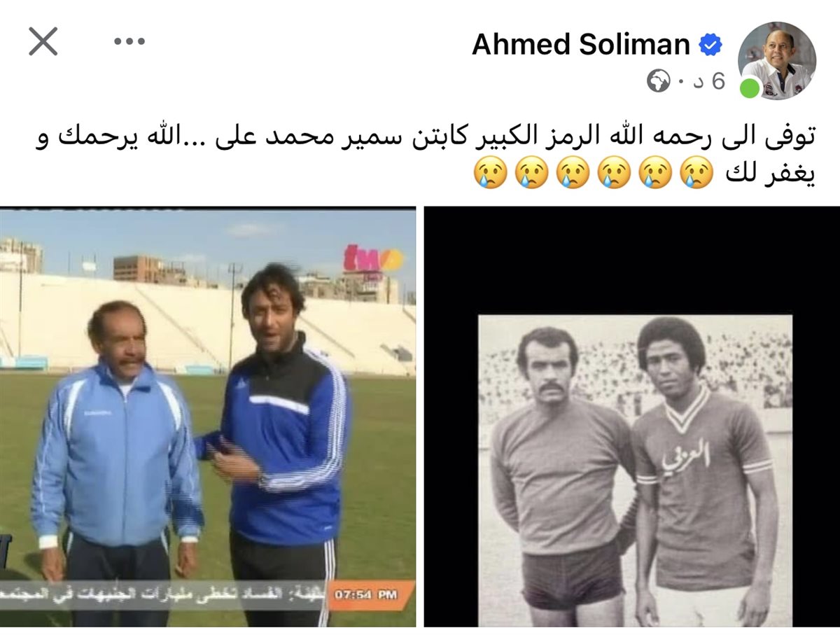Viewport: 840px width, 635px height.
Task: Open Ahmed Soliman's profile from his name
Action: click(580, 45)
